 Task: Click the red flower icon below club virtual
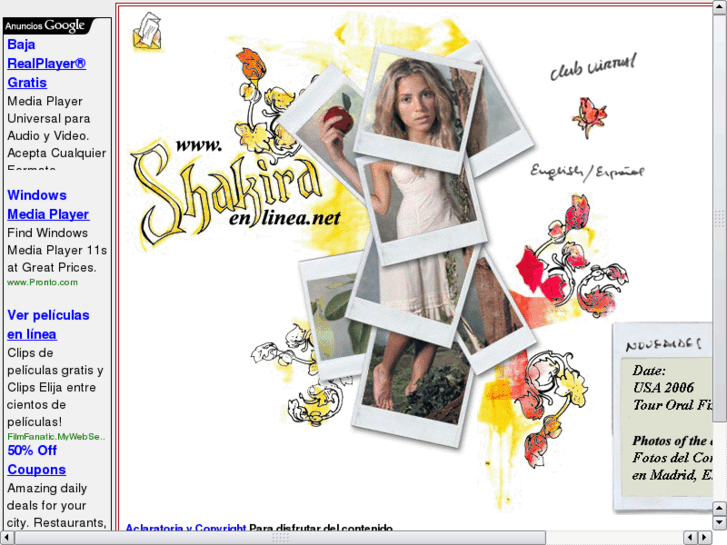(589, 117)
